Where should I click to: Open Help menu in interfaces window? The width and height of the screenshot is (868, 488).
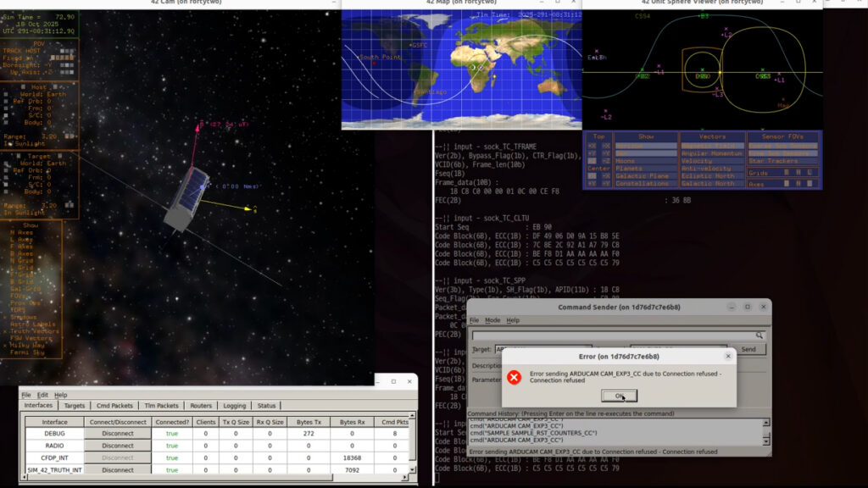coord(61,395)
